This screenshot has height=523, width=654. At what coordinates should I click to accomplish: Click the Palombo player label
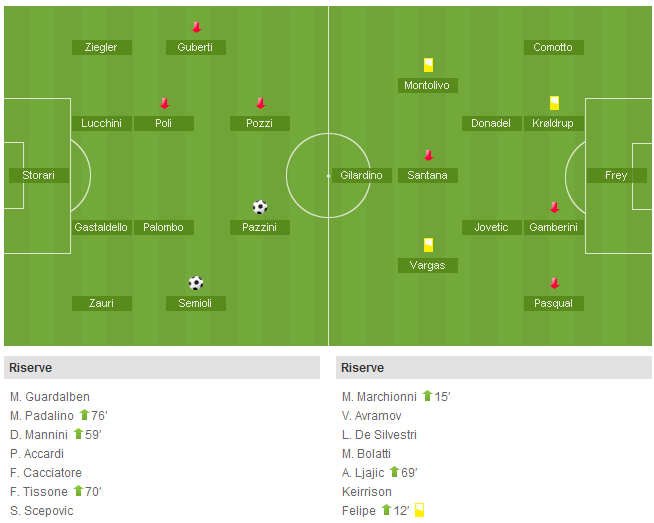(164, 227)
